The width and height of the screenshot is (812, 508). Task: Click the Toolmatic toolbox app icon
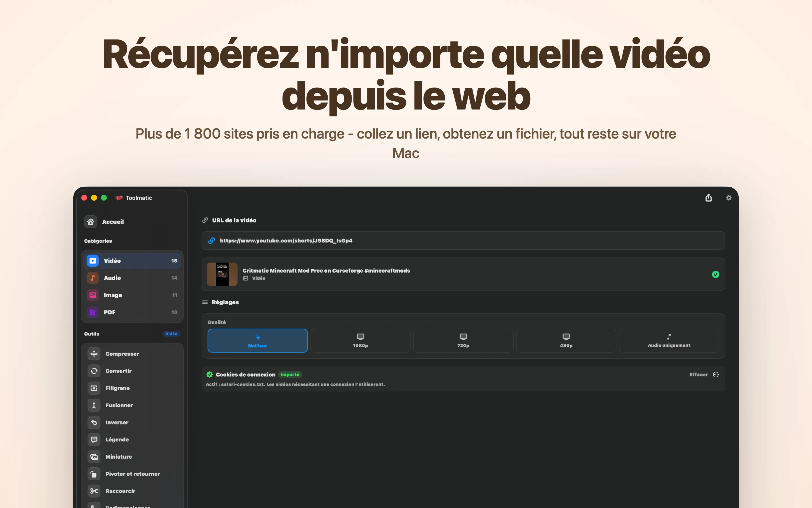click(119, 198)
